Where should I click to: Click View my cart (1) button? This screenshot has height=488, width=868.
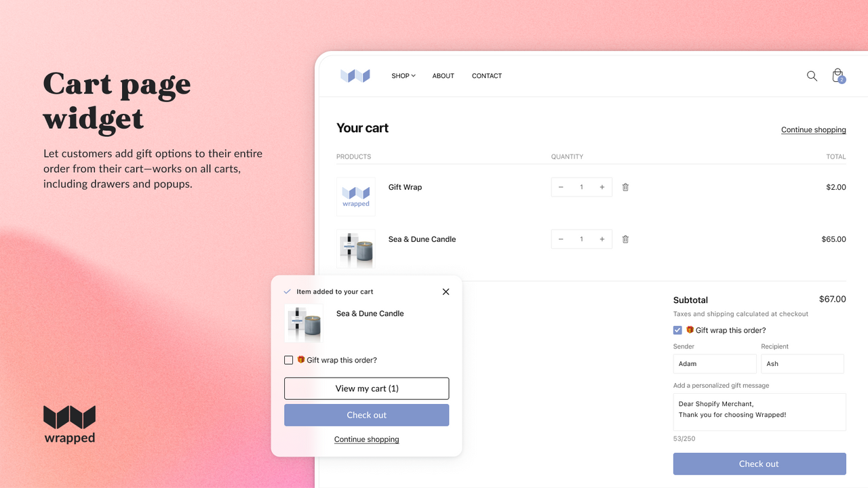[366, 388]
